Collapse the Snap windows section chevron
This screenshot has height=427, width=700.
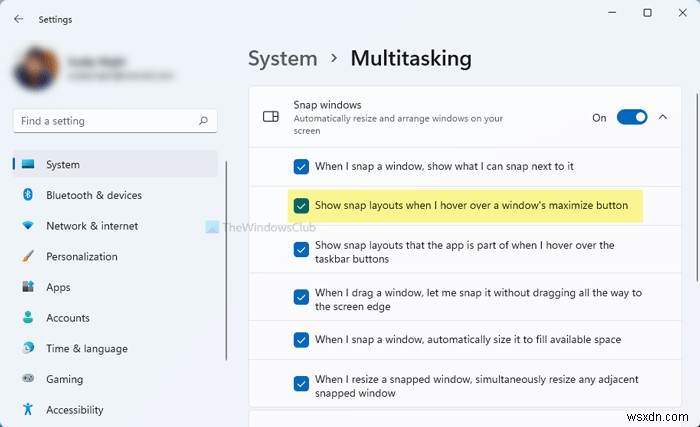662,117
